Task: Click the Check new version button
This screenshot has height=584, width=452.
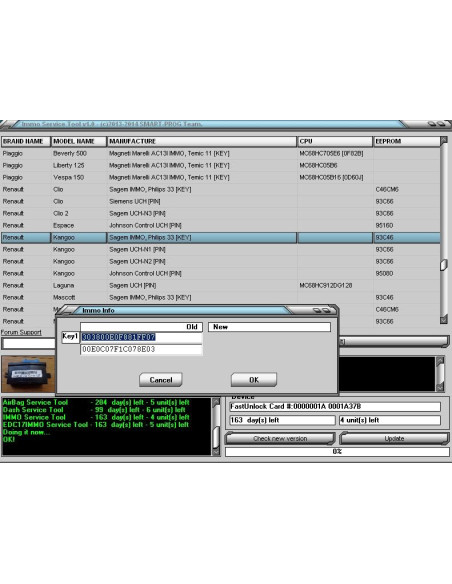Action: 280,438
